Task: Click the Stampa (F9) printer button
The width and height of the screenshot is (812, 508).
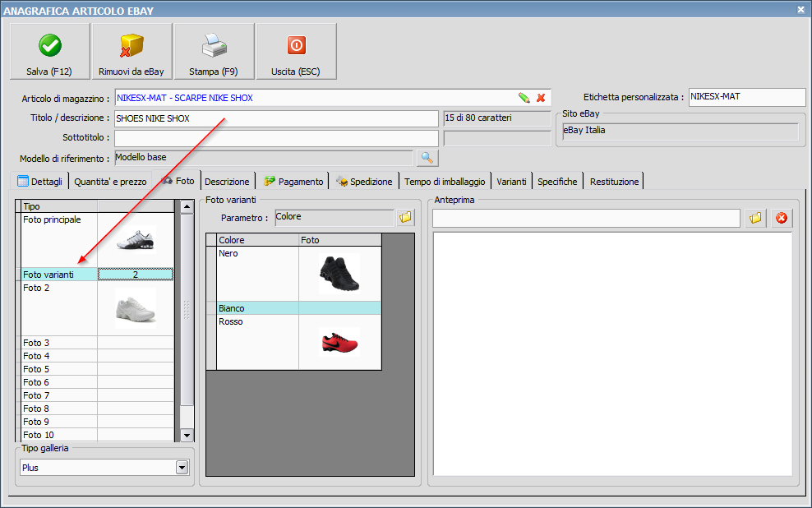Action: tap(214, 51)
